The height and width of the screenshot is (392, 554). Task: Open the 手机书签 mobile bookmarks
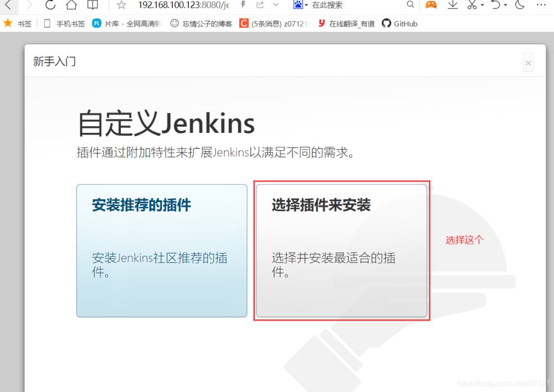(x=64, y=24)
